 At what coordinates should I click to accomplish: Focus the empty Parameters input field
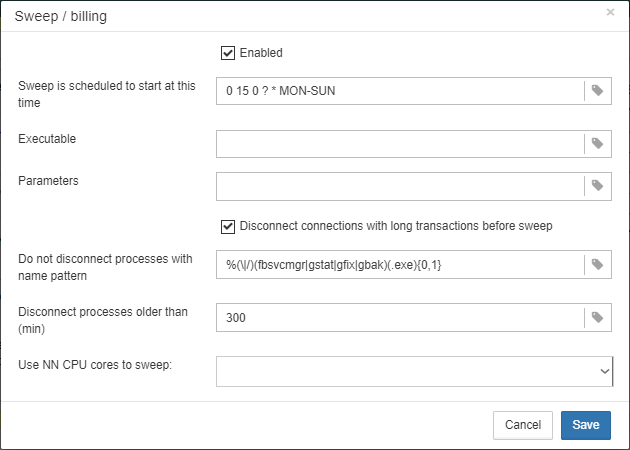coord(400,186)
